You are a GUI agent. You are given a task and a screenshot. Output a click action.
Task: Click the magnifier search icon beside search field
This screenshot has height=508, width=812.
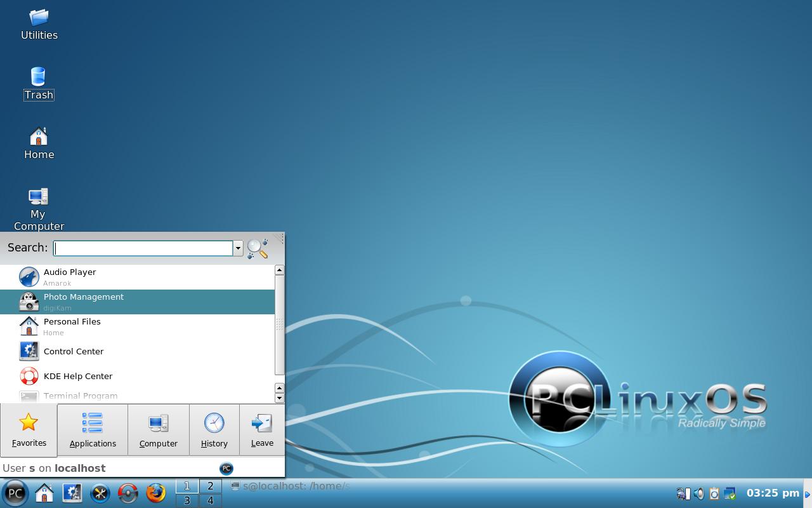pyautogui.click(x=258, y=248)
